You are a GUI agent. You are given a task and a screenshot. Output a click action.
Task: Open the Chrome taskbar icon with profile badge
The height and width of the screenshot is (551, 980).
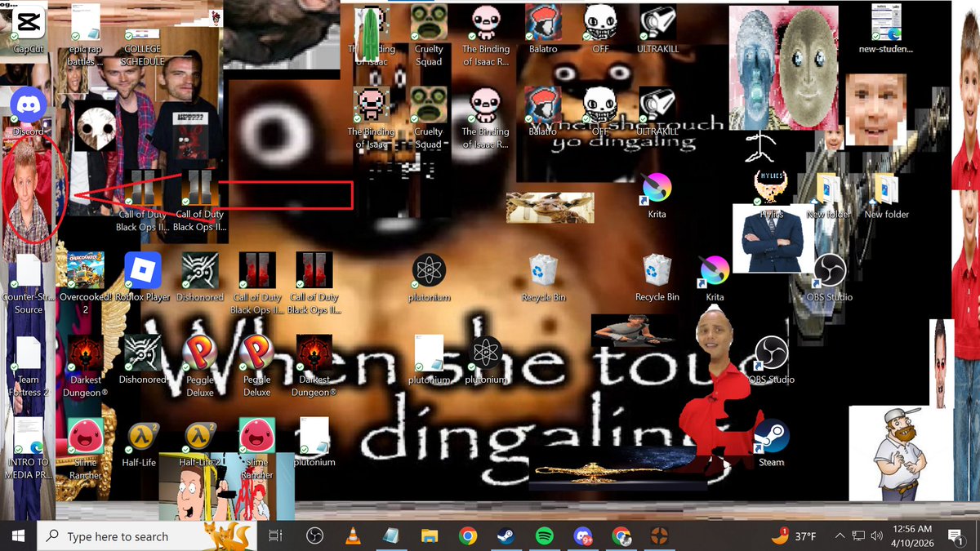(621, 536)
